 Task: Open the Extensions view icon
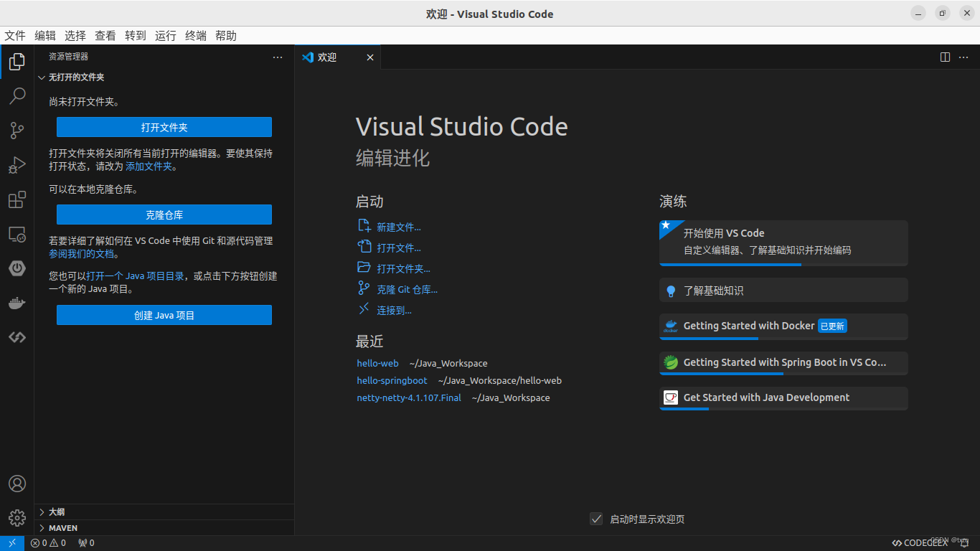(17, 199)
